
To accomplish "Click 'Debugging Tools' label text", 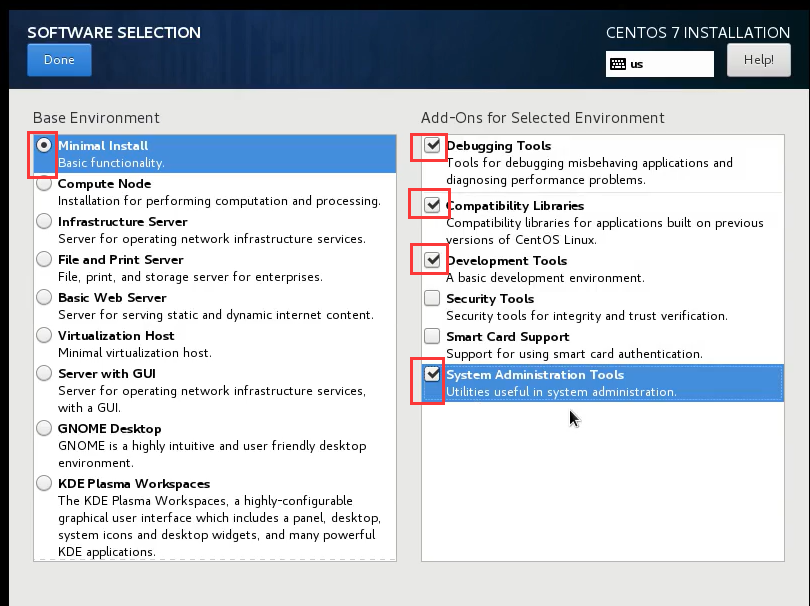I will [x=499, y=146].
